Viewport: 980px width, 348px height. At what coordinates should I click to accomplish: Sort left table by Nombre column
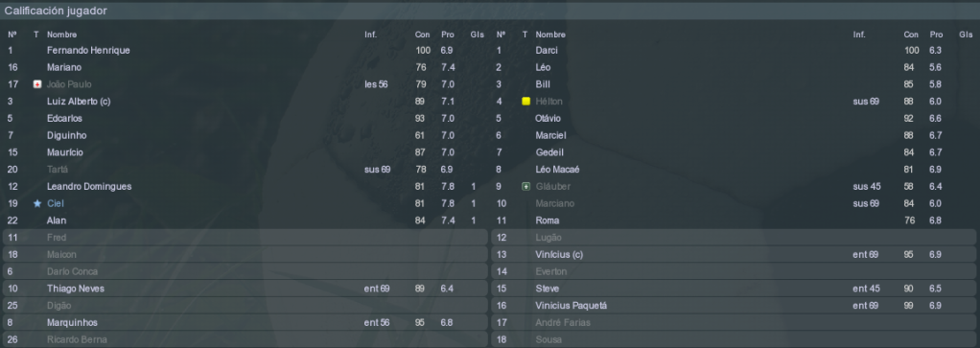pyautogui.click(x=62, y=35)
